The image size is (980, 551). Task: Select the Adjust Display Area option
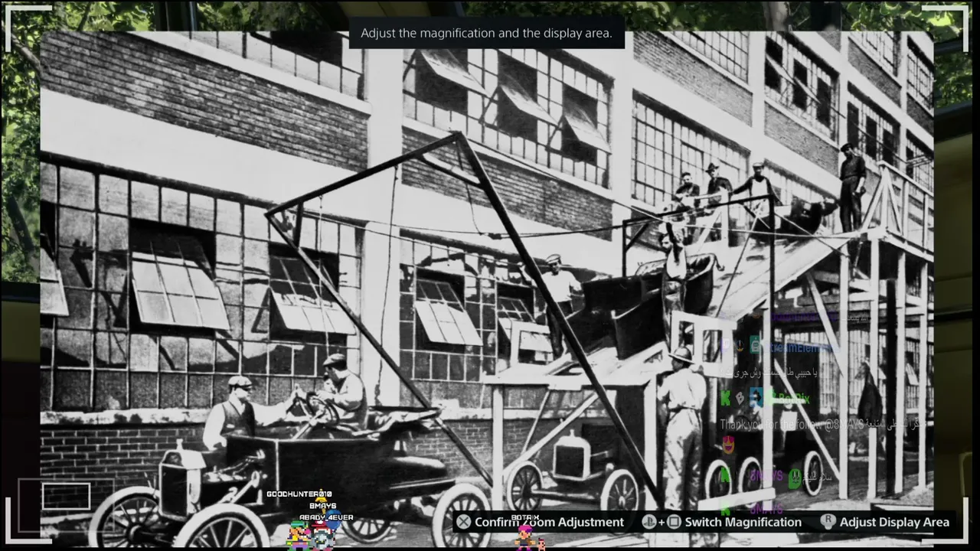coord(894,522)
